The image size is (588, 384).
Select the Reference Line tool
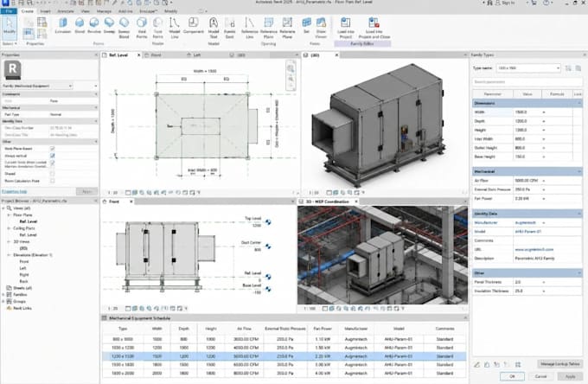coord(249,29)
